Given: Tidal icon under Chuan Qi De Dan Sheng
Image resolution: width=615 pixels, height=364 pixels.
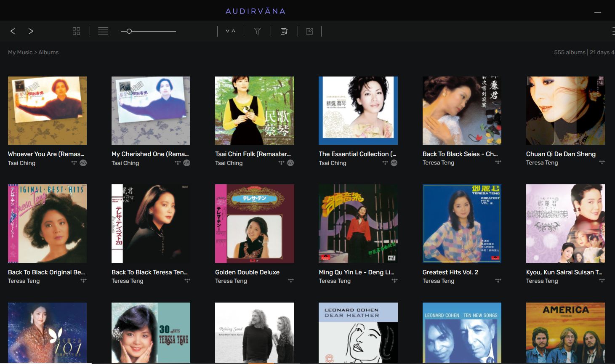Looking at the screenshot, I should click(x=602, y=162).
